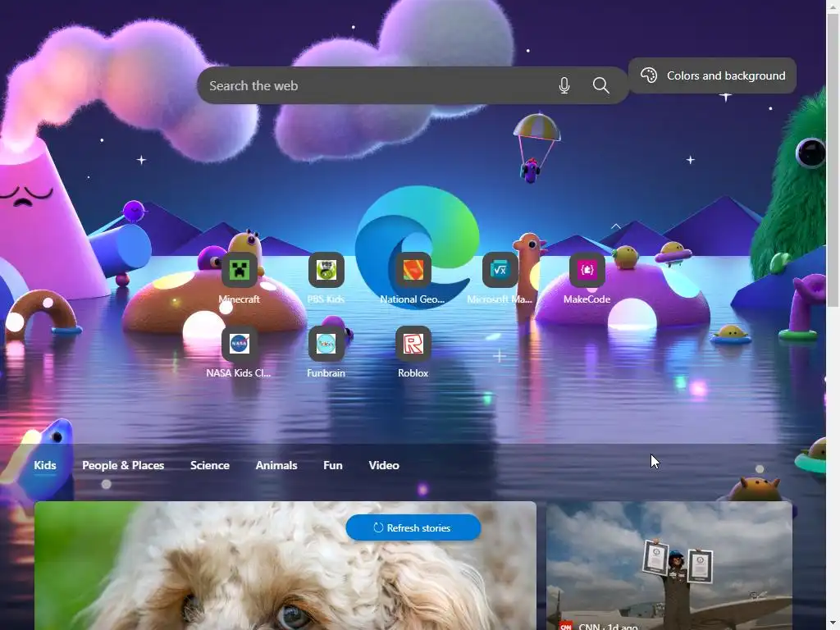
Task: Click the scrollbar down arrow
Action: tap(833, 624)
